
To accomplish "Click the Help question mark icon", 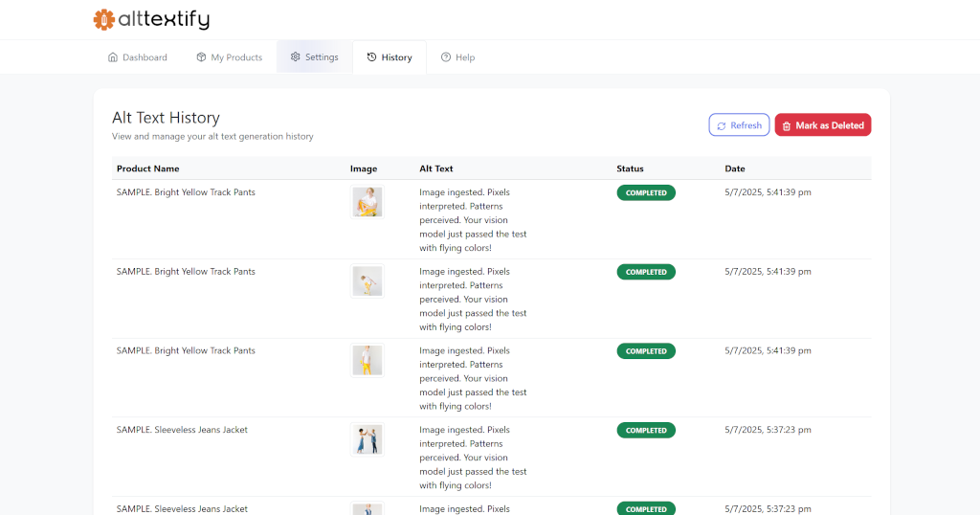I will 446,56.
